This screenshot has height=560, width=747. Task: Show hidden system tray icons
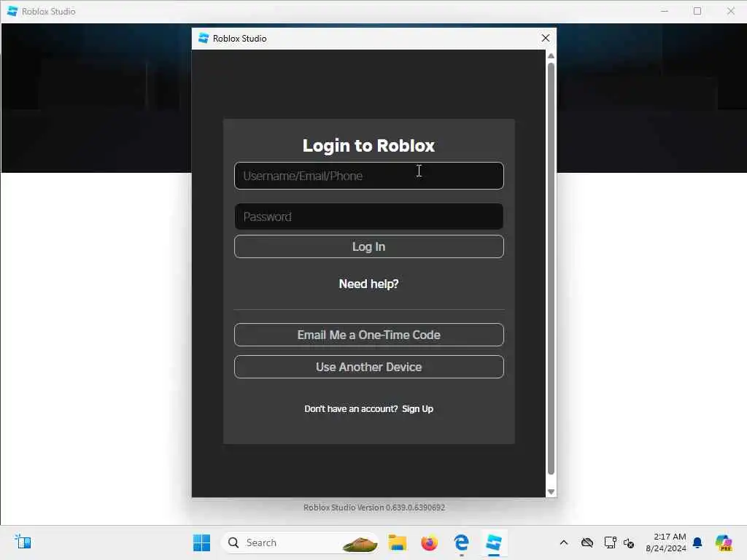[x=564, y=542]
